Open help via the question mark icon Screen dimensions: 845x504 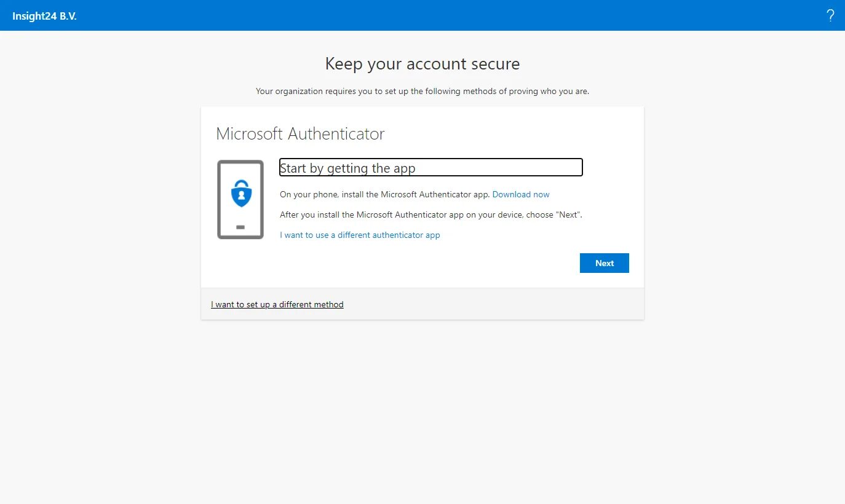[830, 16]
